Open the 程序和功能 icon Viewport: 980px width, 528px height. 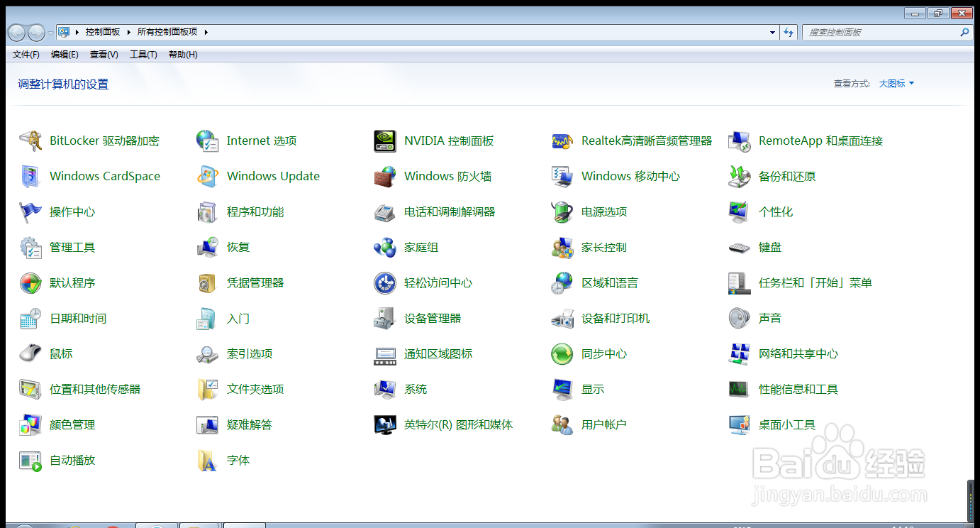[x=208, y=211]
